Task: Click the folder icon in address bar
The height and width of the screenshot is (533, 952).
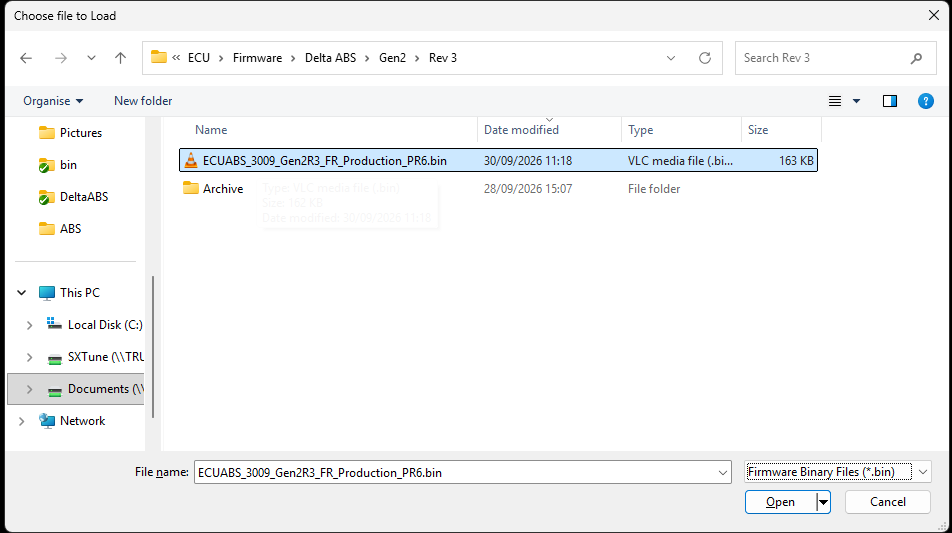Action: coord(159,57)
